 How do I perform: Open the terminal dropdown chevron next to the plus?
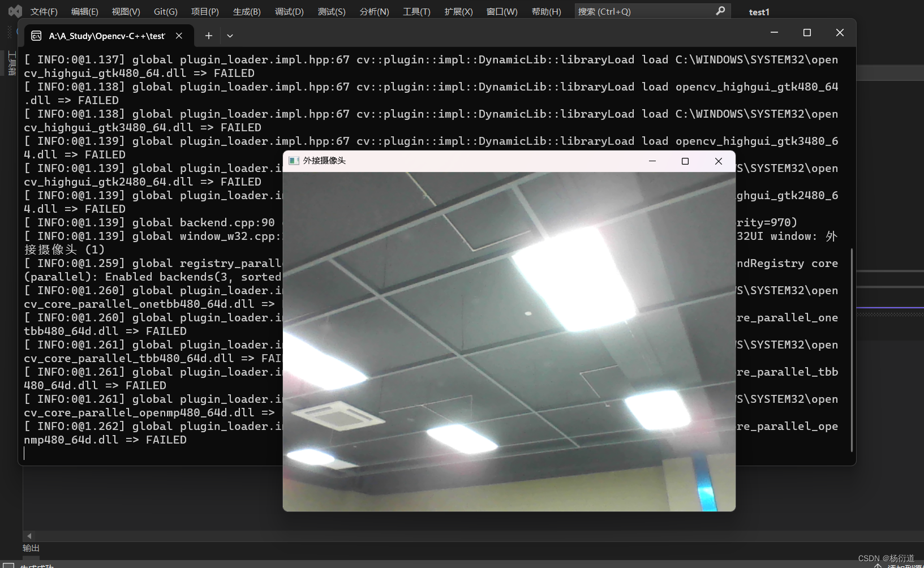click(x=230, y=35)
